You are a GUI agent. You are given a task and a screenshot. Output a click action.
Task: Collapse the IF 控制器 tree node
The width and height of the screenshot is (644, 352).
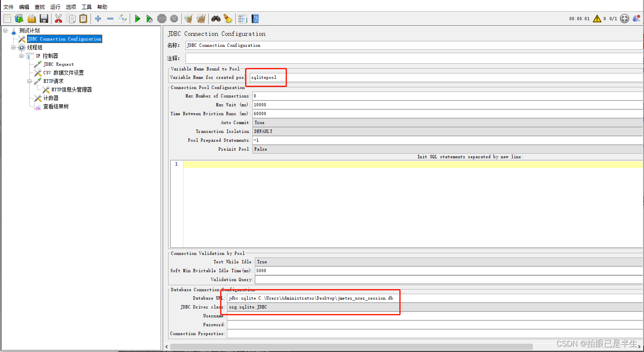[22, 56]
